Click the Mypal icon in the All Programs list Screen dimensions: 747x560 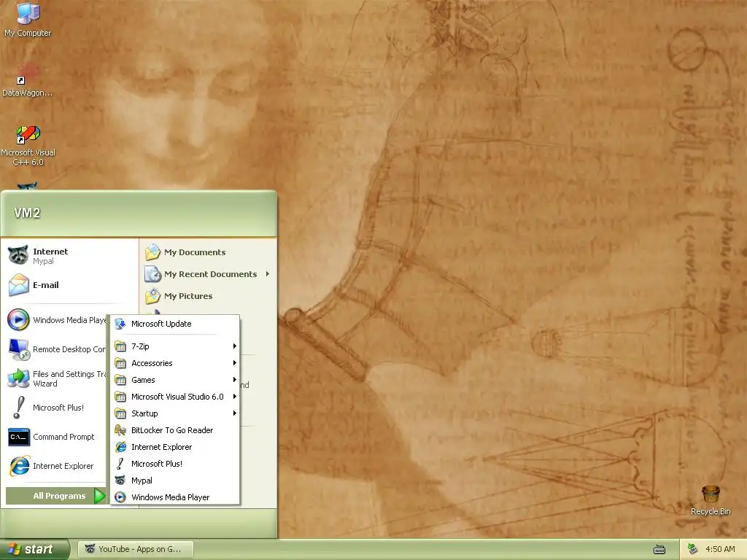120,481
